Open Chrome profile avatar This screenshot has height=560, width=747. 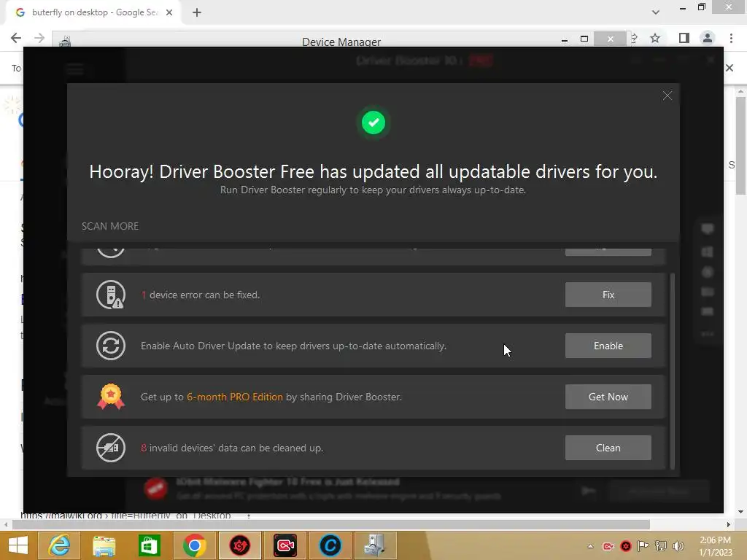pyautogui.click(x=708, y=38)
